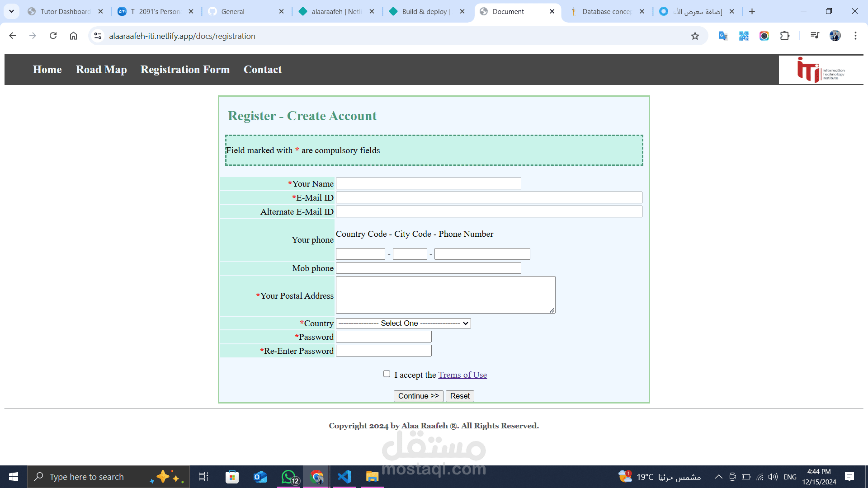This screenshot has width=868, height=488.
Task: Bookmark this page with the star icon
Action: (x=695, y=36)
